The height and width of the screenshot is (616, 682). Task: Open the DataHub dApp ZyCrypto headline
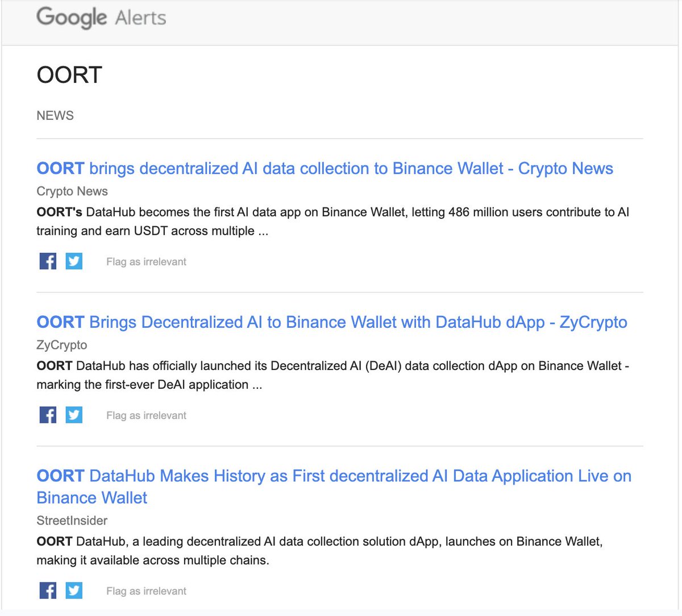click(331, 322)
